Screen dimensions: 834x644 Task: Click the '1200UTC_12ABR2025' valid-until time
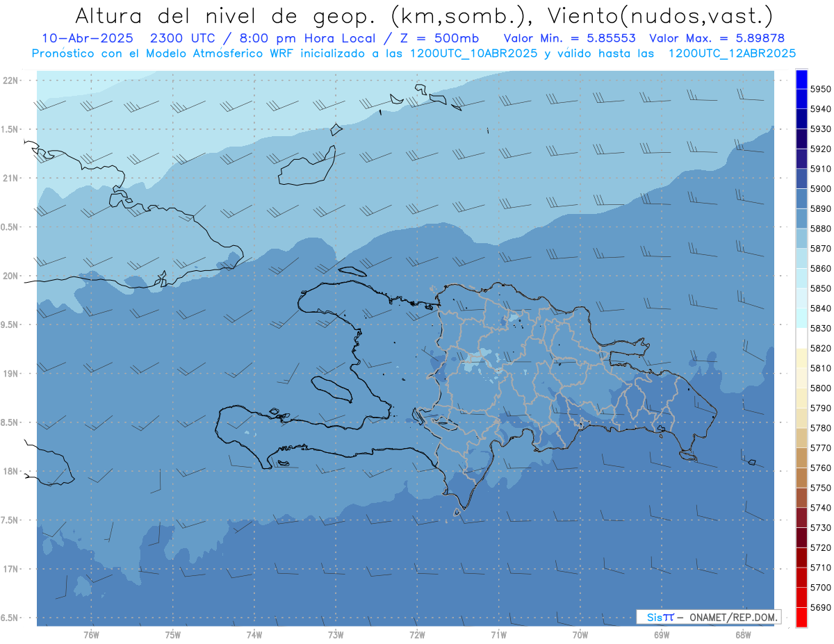732,53
